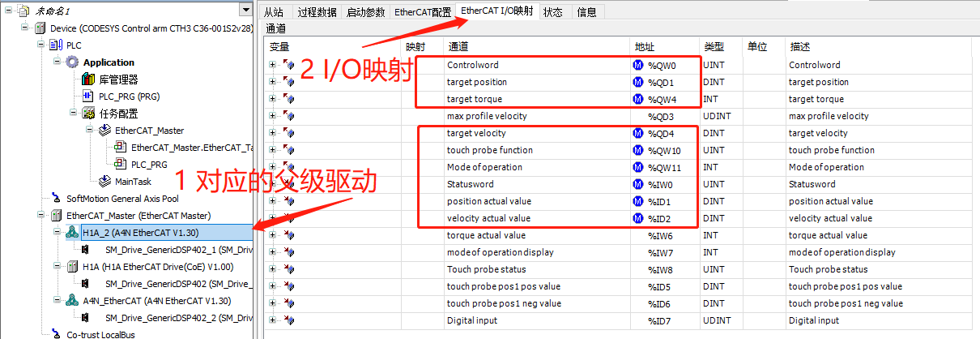This screenshot has height=339, width=980.
Task: Click the 映射 column header
Action: tap(424, 47)
